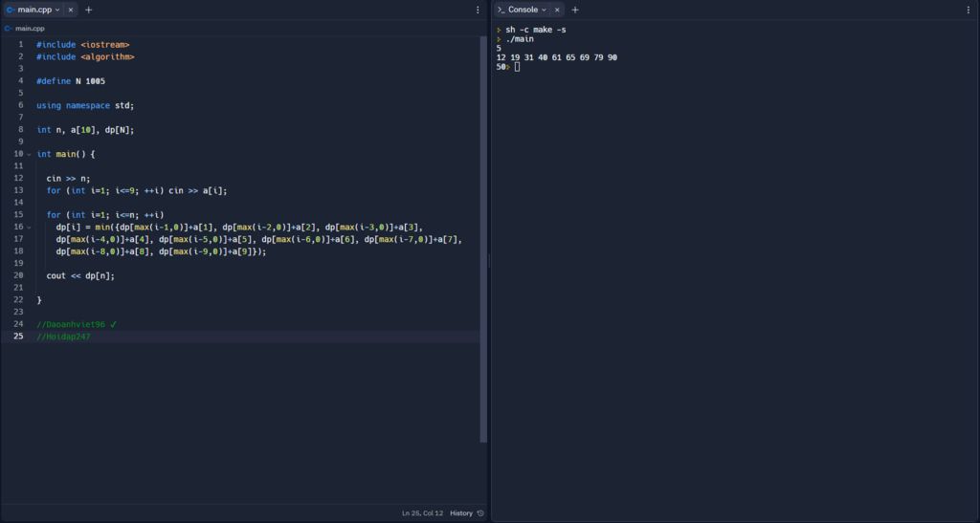Click the console input cursor after 50
The width and height of the screenshot is (980, 523).
click(x=517, y=67)
